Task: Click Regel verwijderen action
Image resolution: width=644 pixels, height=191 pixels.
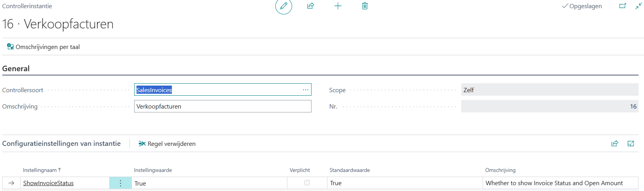Action: click(167, 144)
